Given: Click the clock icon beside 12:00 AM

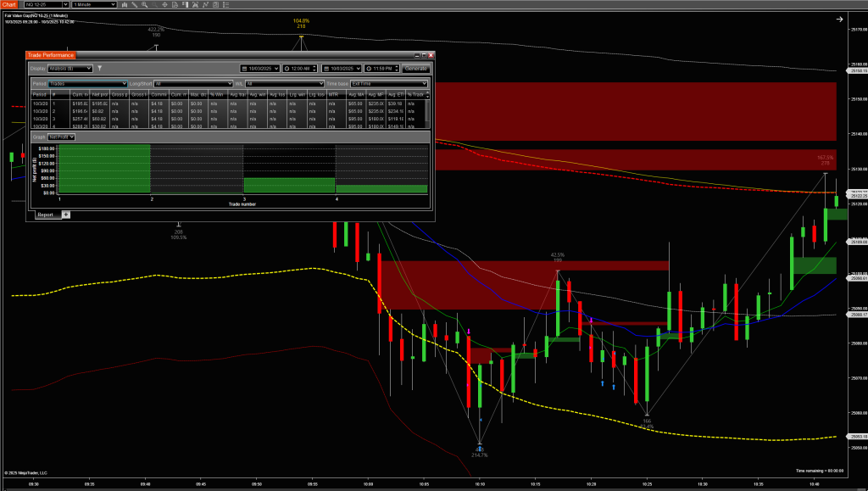Looking at the screenshot, I should [x=287, y=68].
